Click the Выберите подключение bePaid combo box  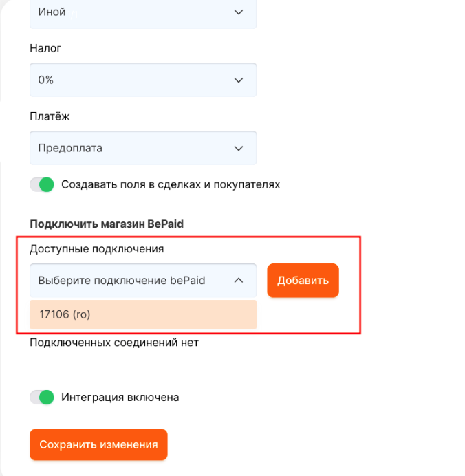pyautogui.click(x=131, y=281)
